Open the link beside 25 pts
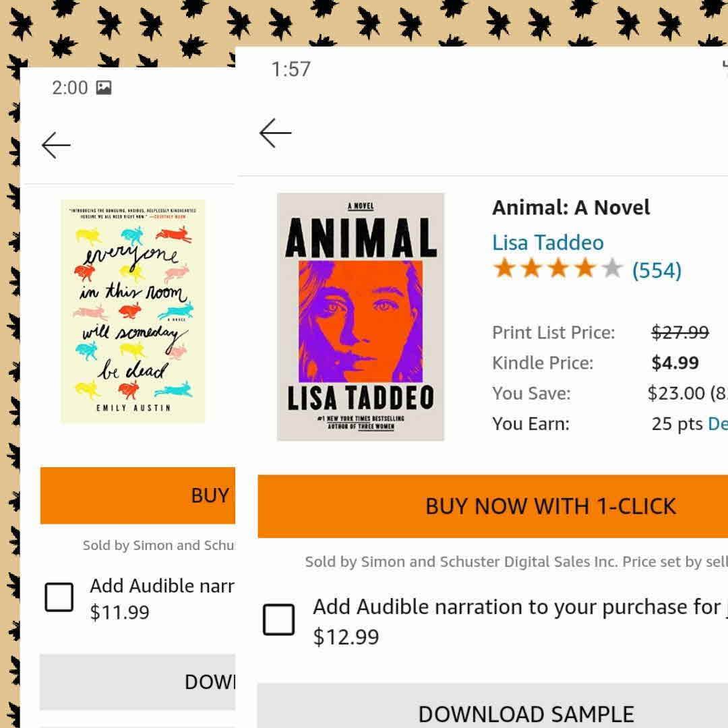The height and width of the screenshot is (728, 728). tap(717, 424)
